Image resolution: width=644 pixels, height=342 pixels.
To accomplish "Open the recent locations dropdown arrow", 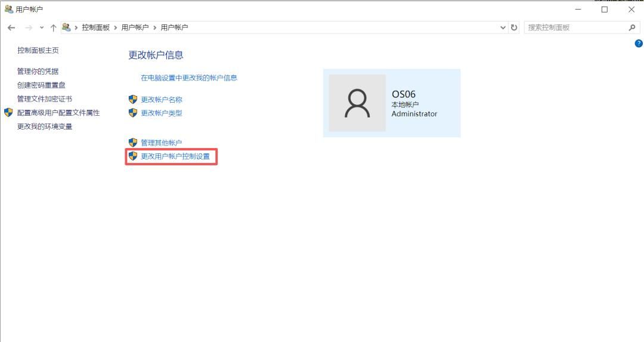I will click(42, 27).
